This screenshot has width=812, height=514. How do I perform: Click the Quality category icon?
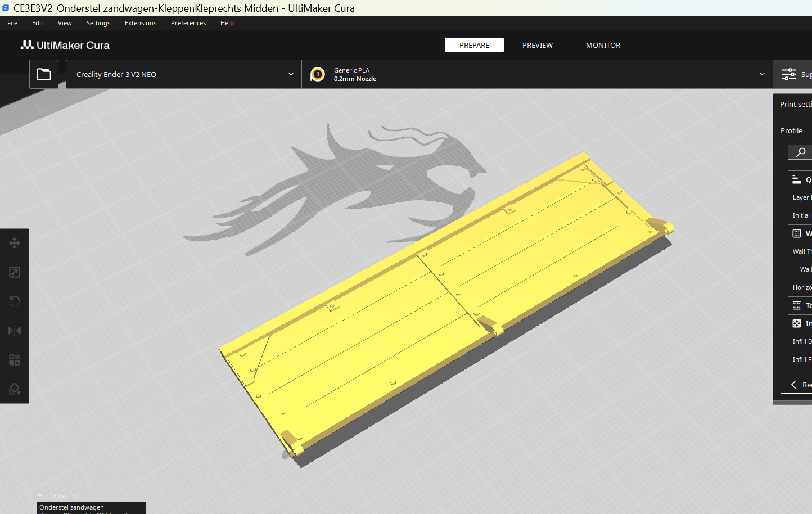[796, 179]
